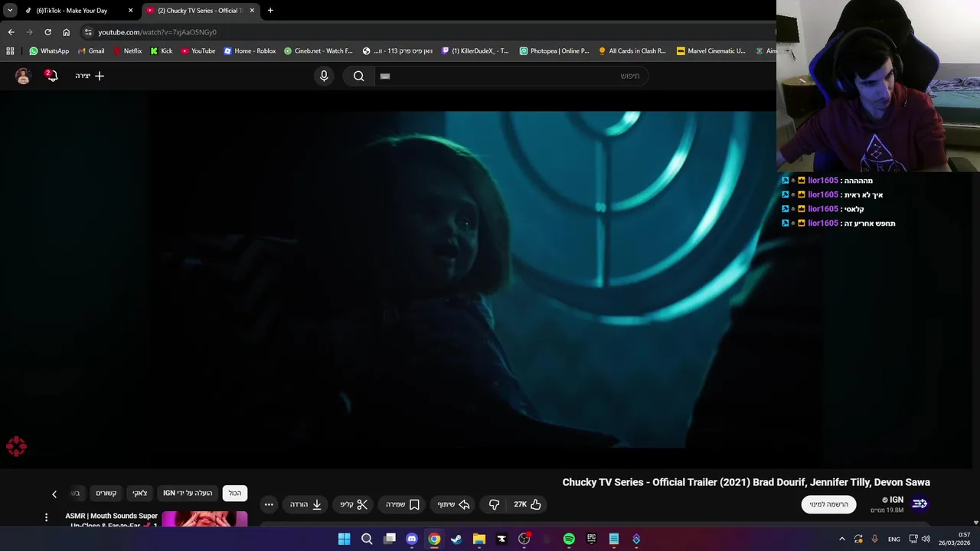
Task: Click the Subscribe (הרשמה למינוי) button
Action: [x=829, y=504]
